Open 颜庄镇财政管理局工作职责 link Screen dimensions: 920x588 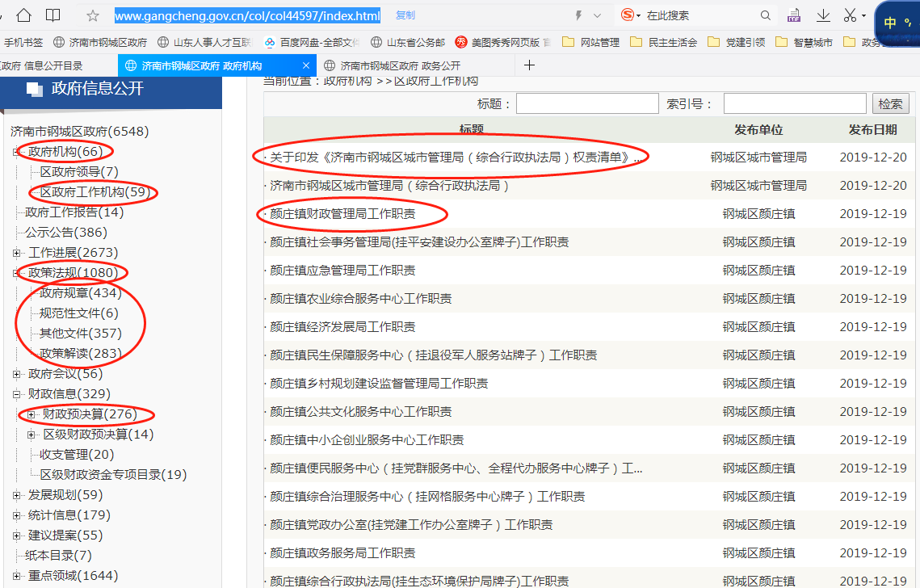(x=342, y=214)
